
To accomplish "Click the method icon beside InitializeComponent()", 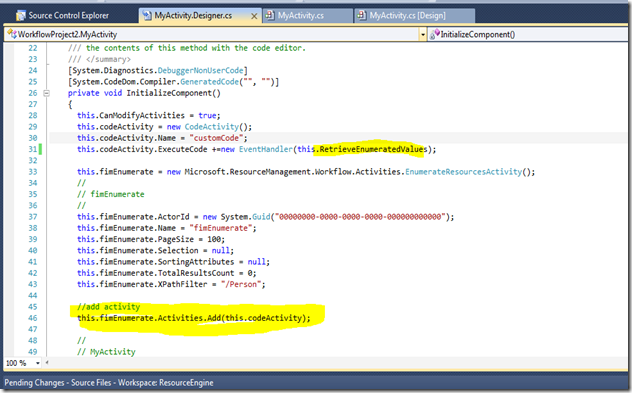I will tap(434, 34).
